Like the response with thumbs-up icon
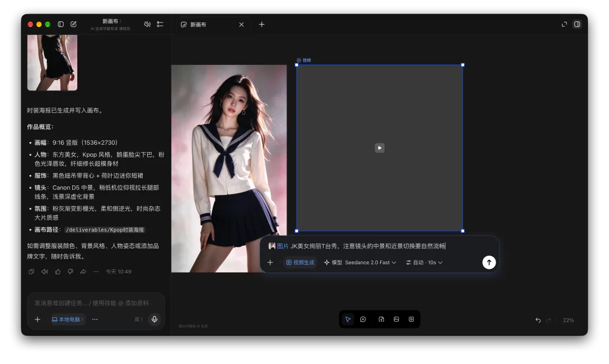609x364 pixels. coord(58,272)
